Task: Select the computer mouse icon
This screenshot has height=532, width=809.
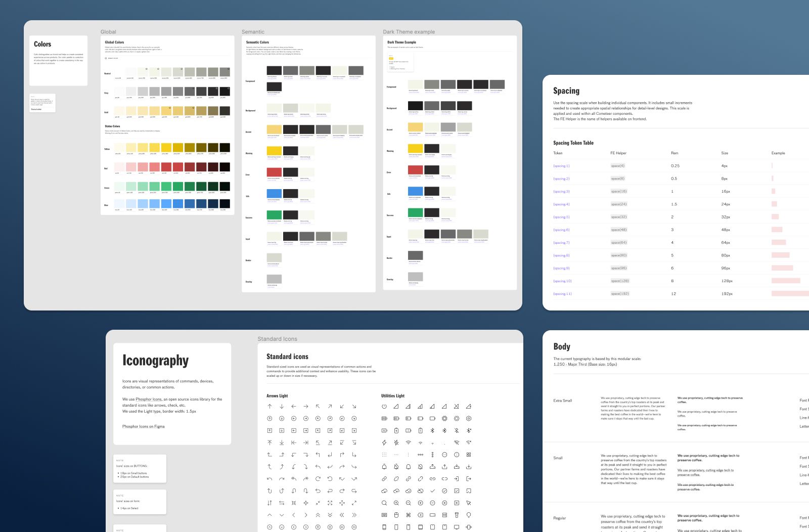Action: (396, 515)
